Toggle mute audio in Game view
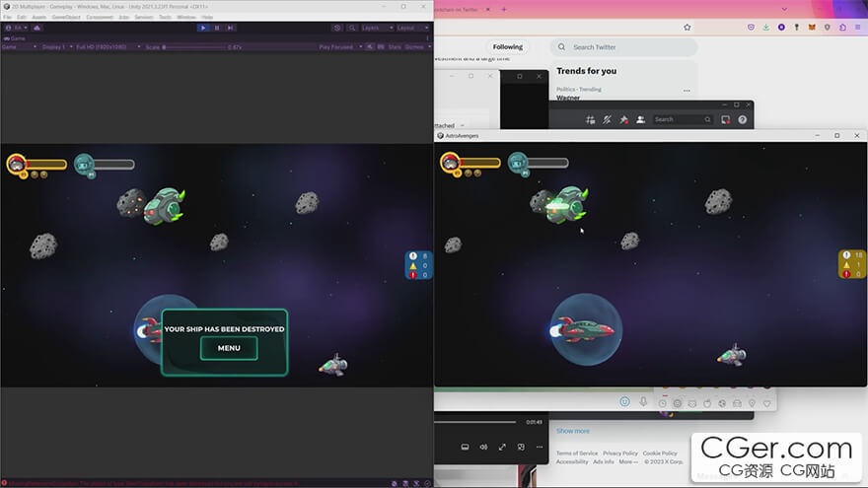Screen dimensions: 868x488 click(370, 47)
